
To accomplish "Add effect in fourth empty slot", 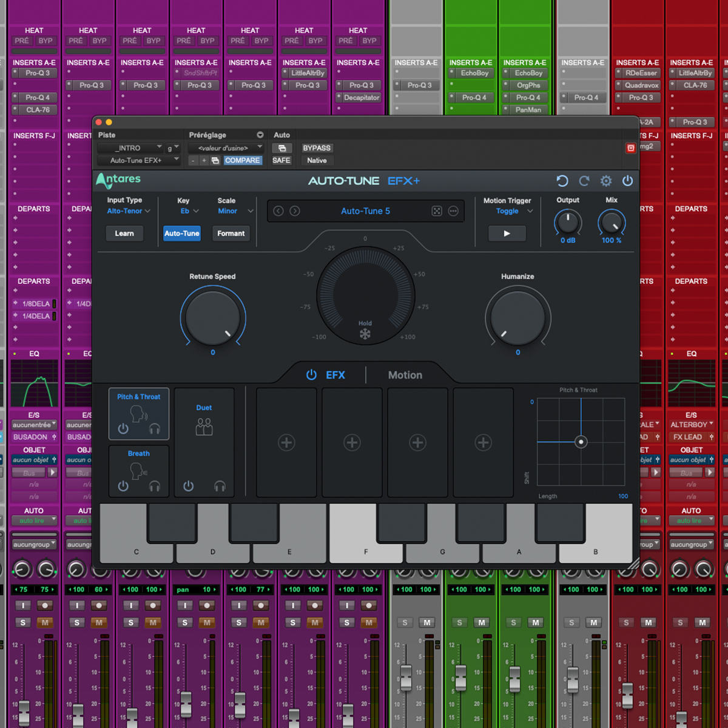I will tap(483, 443).
